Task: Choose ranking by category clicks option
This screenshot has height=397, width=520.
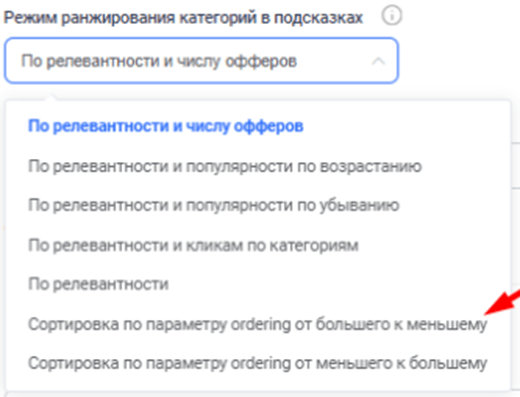Action: coord(193,246)
